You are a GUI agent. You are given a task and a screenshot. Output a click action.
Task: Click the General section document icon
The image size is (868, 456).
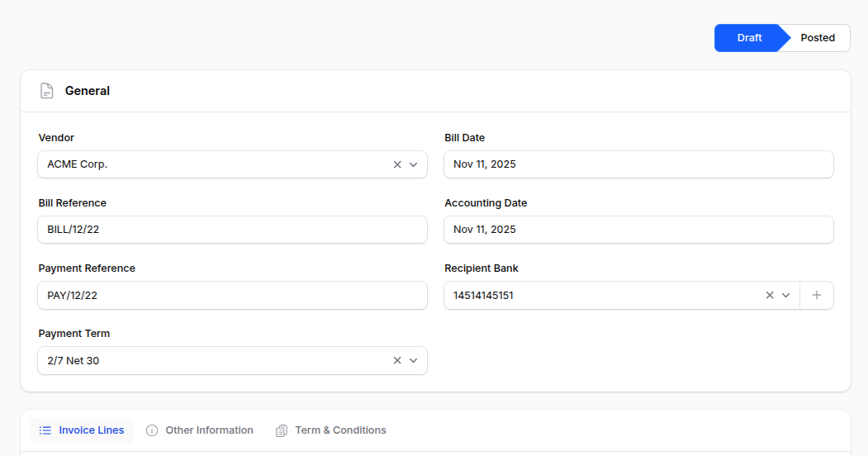47,91
